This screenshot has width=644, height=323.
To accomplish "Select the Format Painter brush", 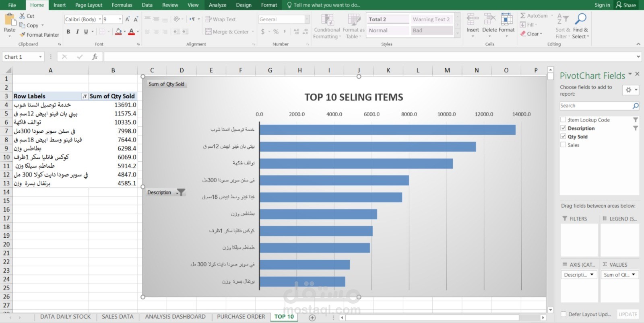I will (23, 35).
